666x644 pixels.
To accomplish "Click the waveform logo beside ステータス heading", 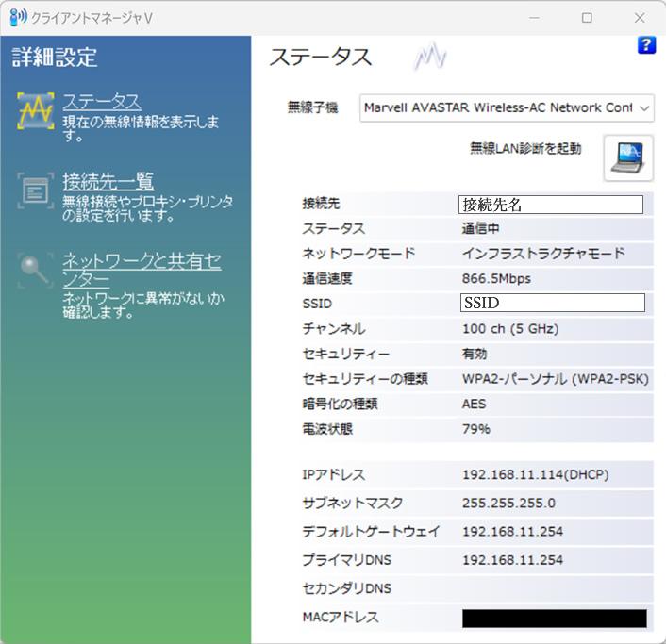I will (x=428, y=58).
